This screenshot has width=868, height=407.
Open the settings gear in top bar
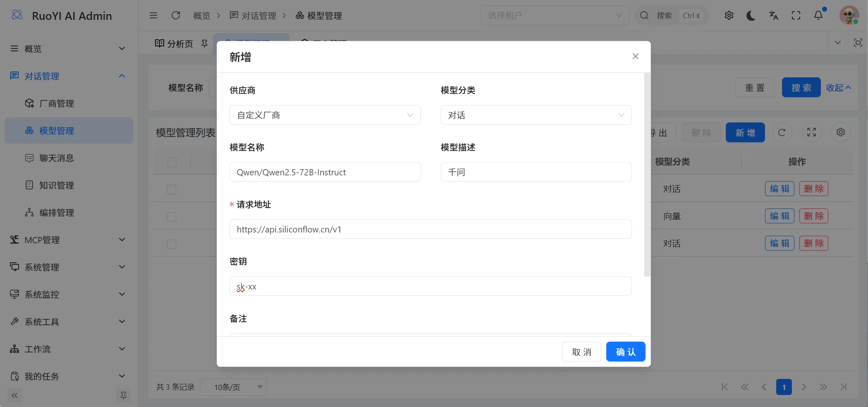tap(729, 16)
